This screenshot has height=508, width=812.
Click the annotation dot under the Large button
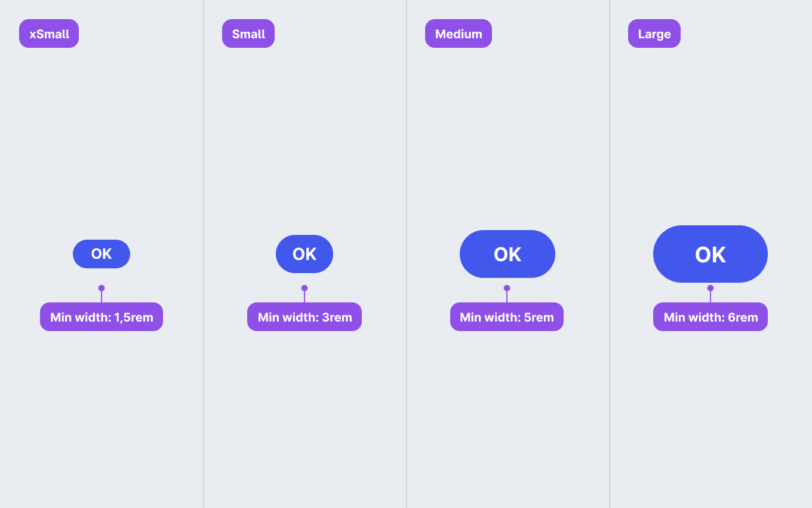(x=710, y=288)
